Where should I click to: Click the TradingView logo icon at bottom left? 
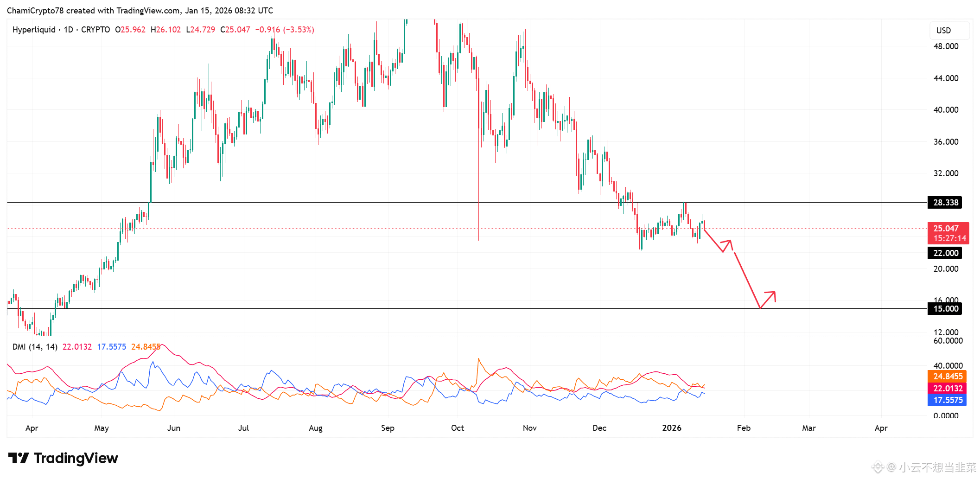click(x=19, y=458)
